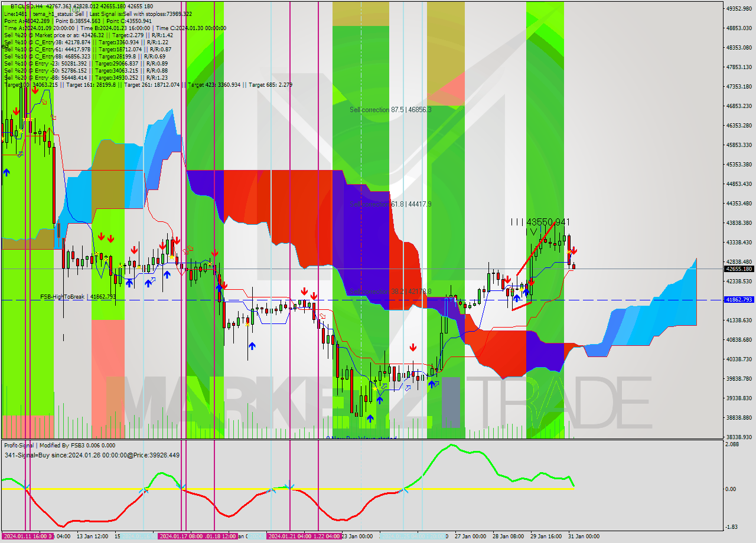Click the 'Sell correction 38.2 | 42178.8' label
Image resolution: width=756 pixels, height=543 pixels.
[390, 292]
